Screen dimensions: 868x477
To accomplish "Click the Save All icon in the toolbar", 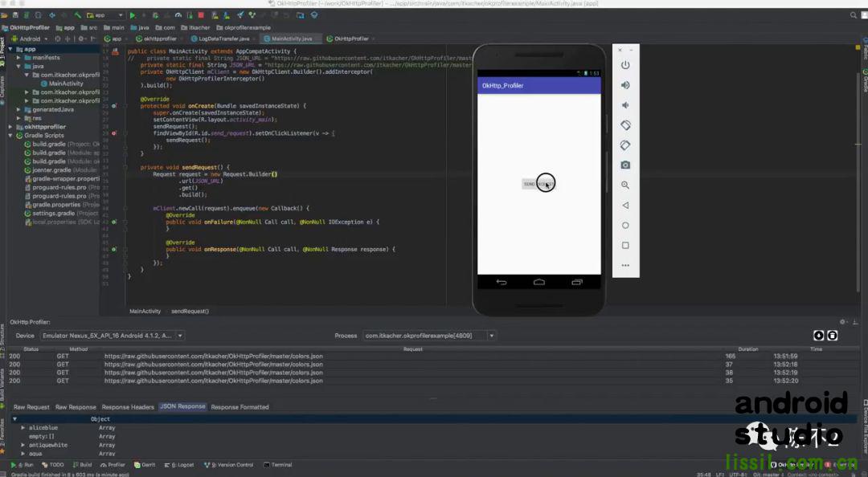I will tap(15, 15).
